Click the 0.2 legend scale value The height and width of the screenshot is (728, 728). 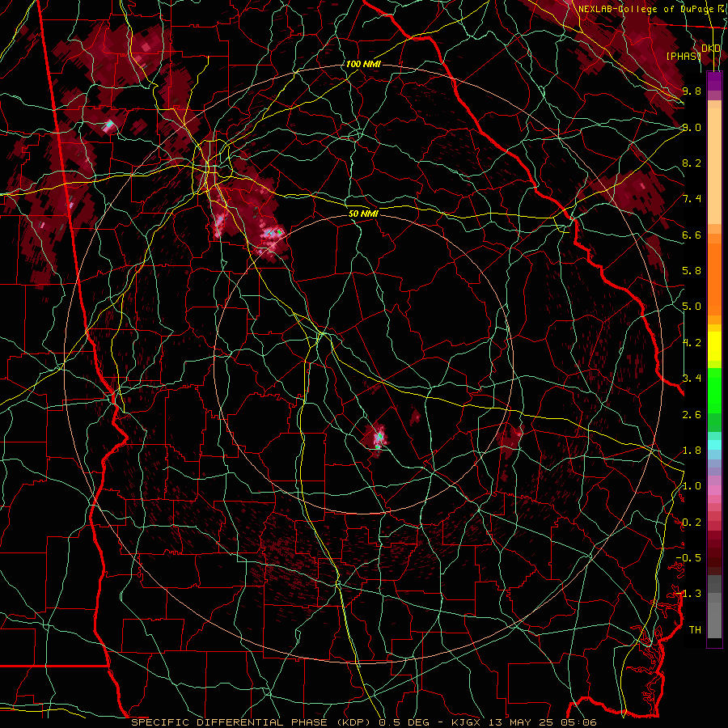click(x=692, y=523)
